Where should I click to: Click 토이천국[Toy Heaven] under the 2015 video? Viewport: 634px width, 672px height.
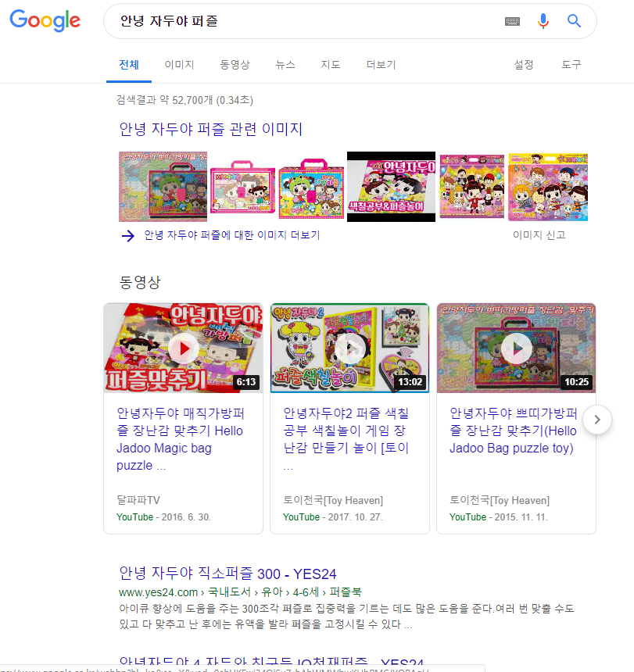[500, 500]
